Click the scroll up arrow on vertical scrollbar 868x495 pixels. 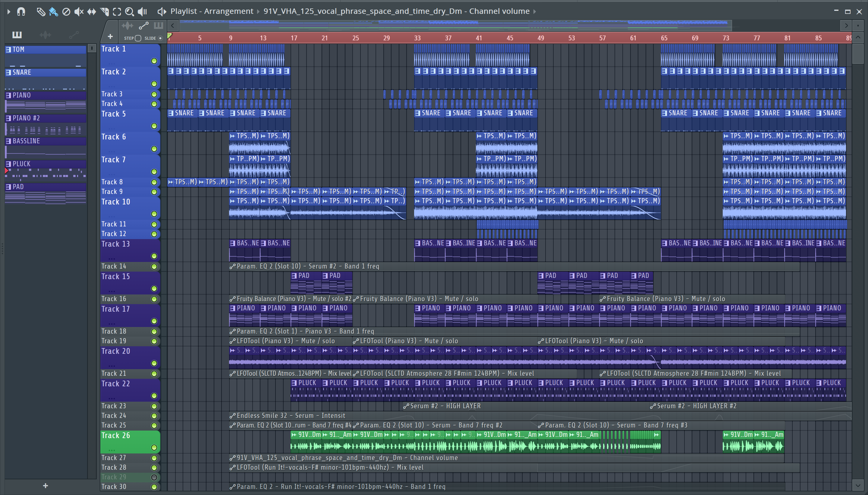(858, 37)
